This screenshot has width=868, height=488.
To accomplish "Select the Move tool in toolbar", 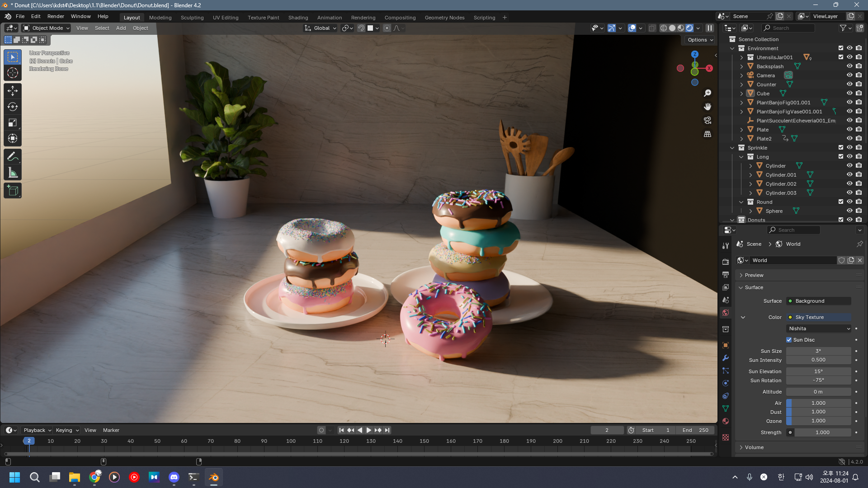I will click(13, 91).
